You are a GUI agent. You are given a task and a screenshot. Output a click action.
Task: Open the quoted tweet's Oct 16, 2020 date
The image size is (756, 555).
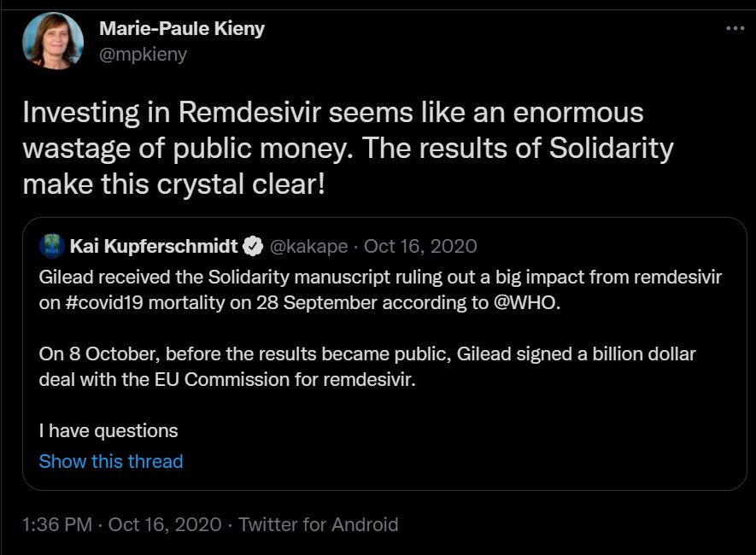420,247
